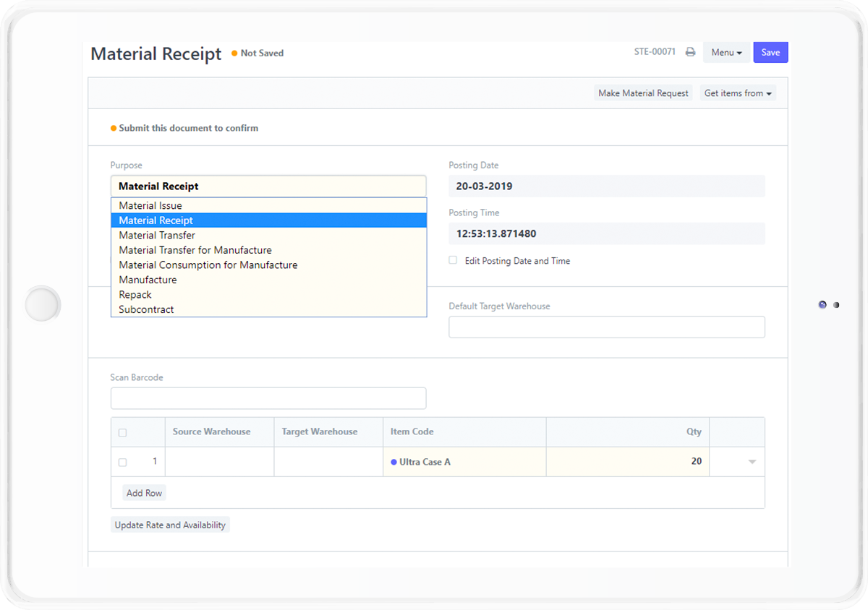868x610 pixels.
Task: Click the Scan Barcode input field
Action: tap(268, 398)
